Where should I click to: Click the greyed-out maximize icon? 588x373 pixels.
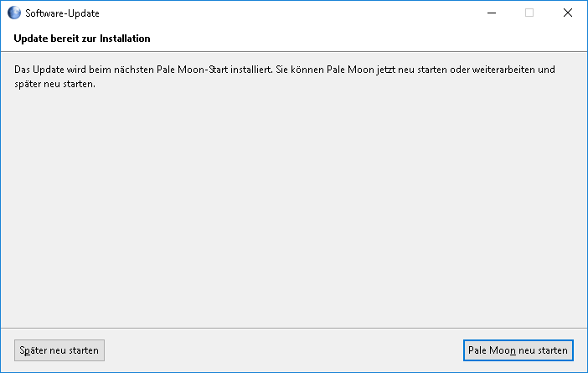[x=529, y=13]
